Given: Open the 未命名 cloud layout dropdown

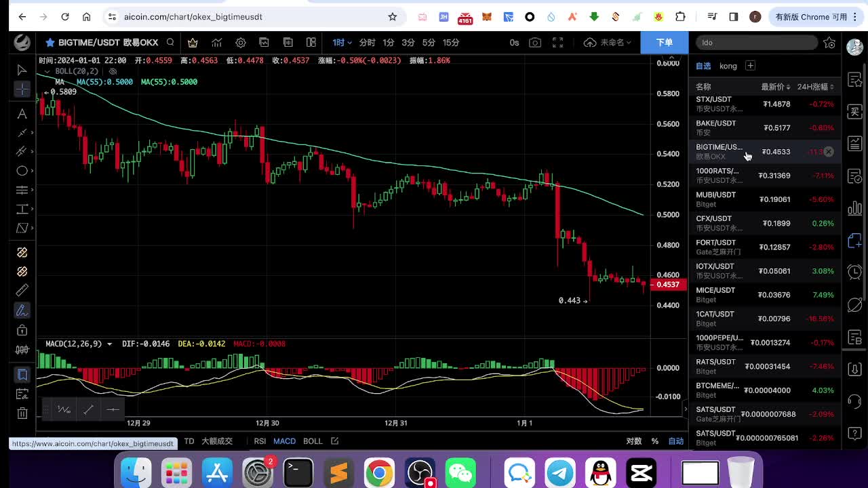Looking at the screenshot, I should (608, 43).
